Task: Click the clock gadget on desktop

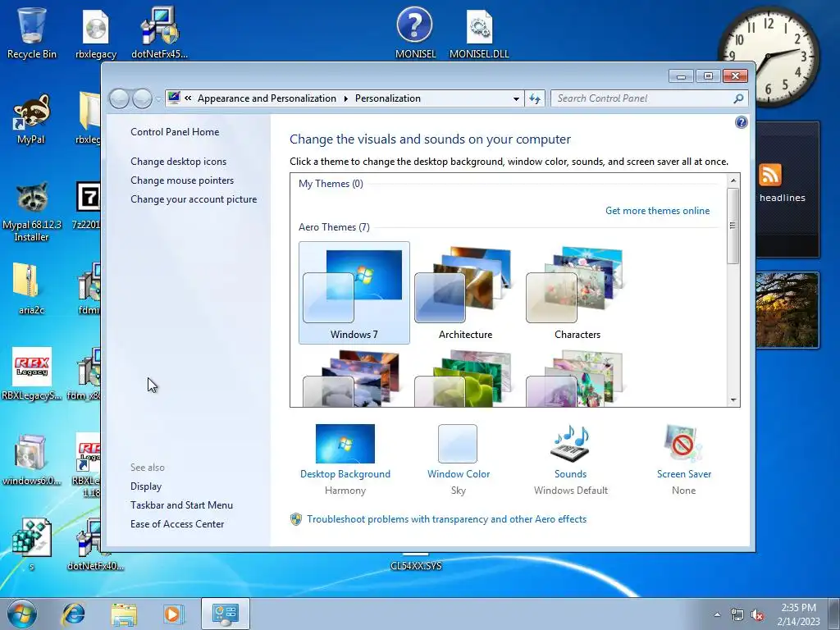Action: tap(769, 57)
